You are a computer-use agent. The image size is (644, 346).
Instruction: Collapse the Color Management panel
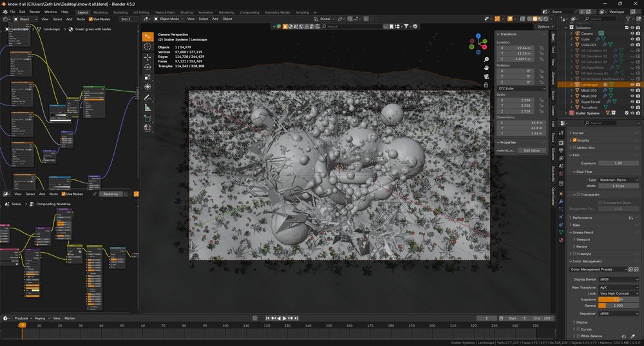(586, 261)
